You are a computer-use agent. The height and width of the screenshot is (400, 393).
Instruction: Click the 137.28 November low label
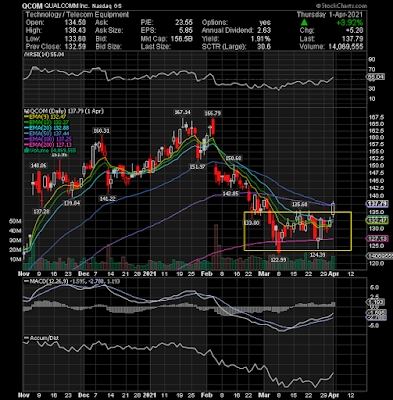pyautogui.click(x=41, y=211)
